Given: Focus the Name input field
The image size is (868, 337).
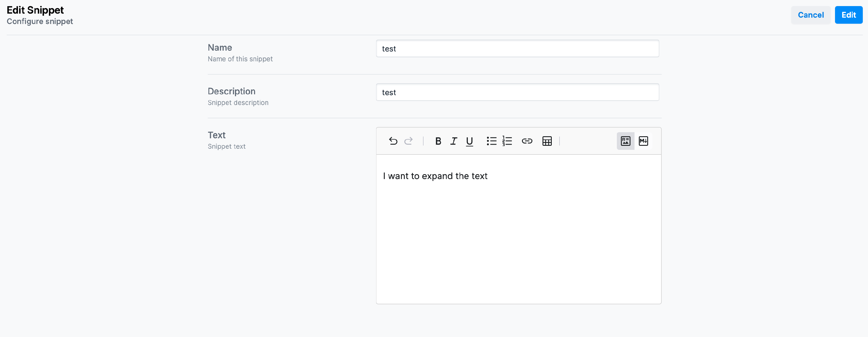Looking at the screenshot, I should [517, 49].
